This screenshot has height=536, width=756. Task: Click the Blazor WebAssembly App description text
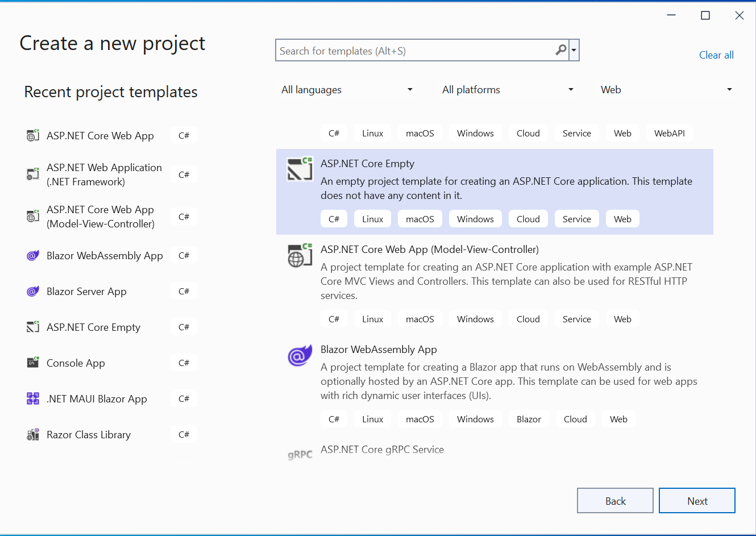(509, 381)
